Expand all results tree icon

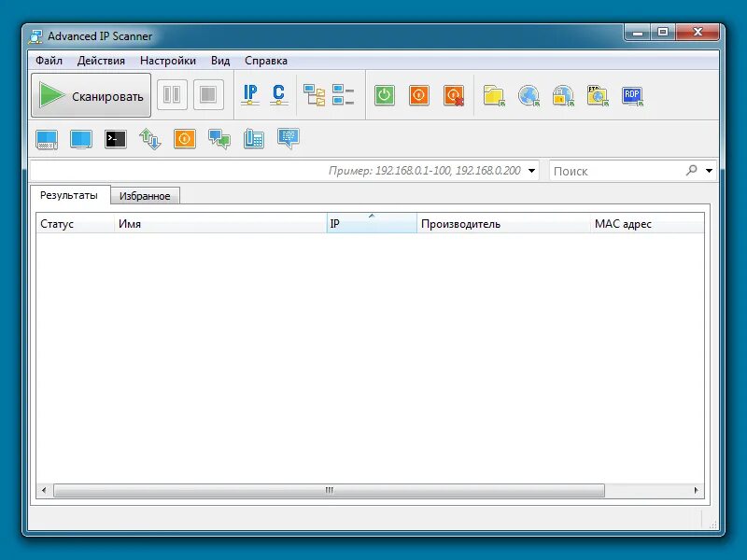coord(315,95)
